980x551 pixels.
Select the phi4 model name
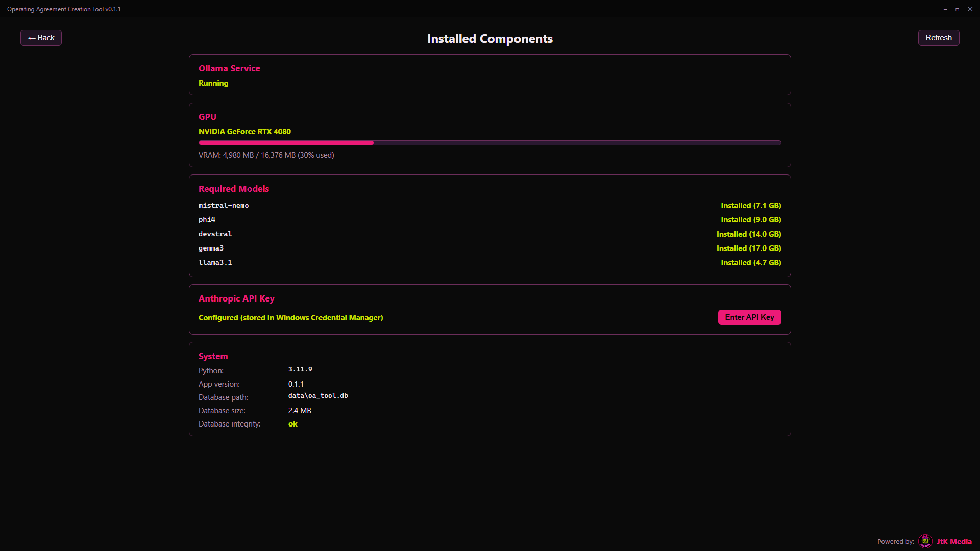point(207,220)
